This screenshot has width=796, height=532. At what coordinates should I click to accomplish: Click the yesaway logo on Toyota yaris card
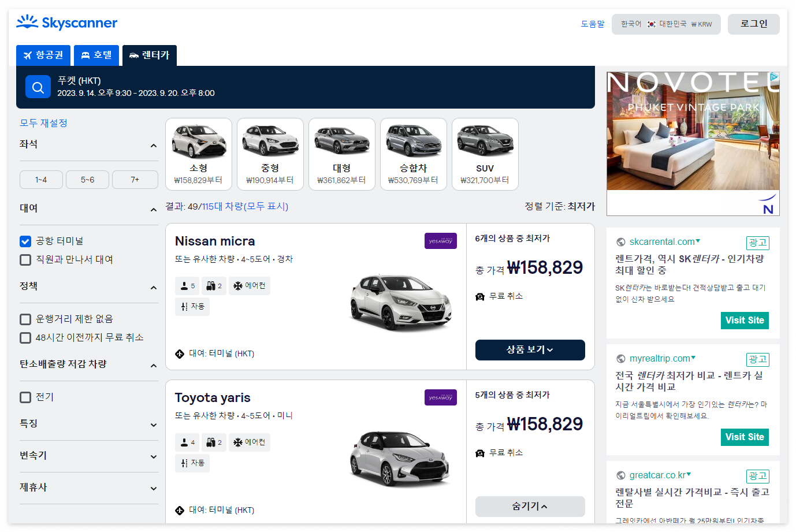pyautogui.click(x=440, y=397)
